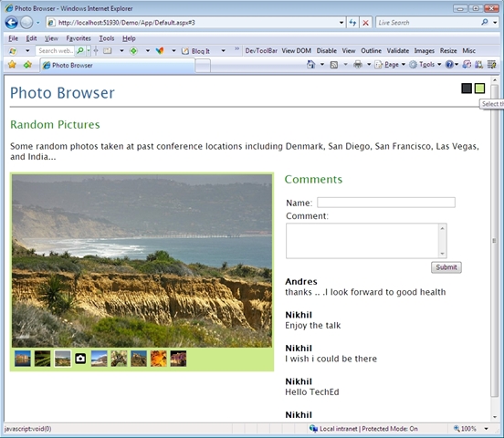Image resolution: width=504 pixels, height=438 pixels.
Task: Click the Live Search magnifier icon
Action: [485, 22]
